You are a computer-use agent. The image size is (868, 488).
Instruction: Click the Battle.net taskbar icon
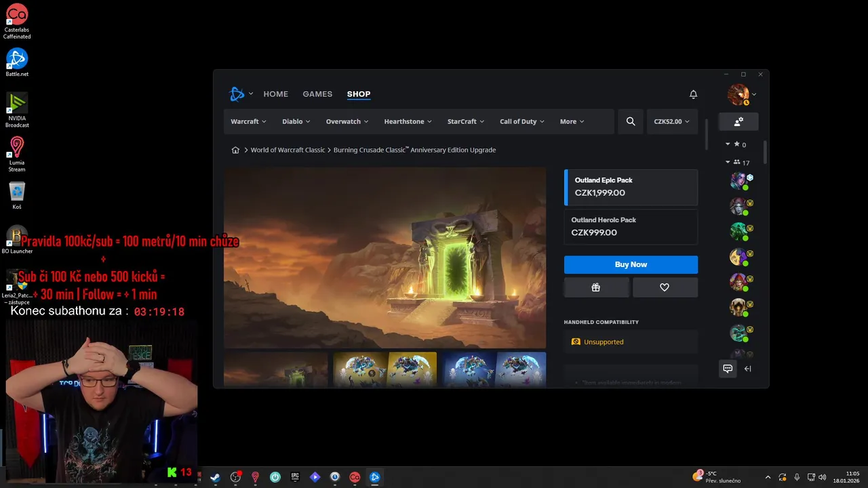coord(374,477)
